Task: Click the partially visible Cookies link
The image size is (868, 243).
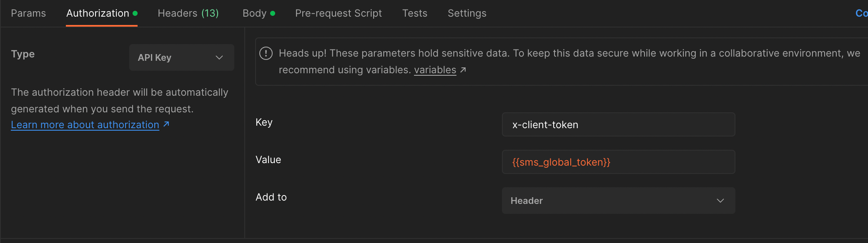Action: (x=861, y=13)
